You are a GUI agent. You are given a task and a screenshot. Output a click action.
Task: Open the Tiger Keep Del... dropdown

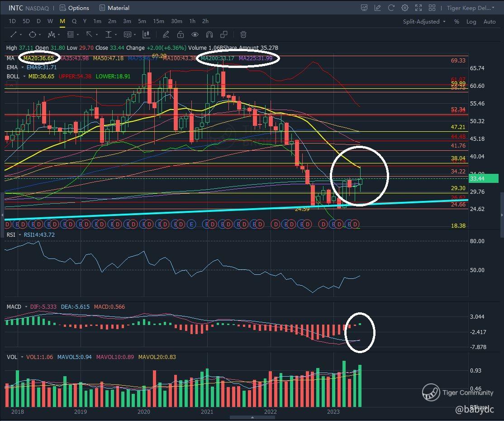tap(471, 8)
